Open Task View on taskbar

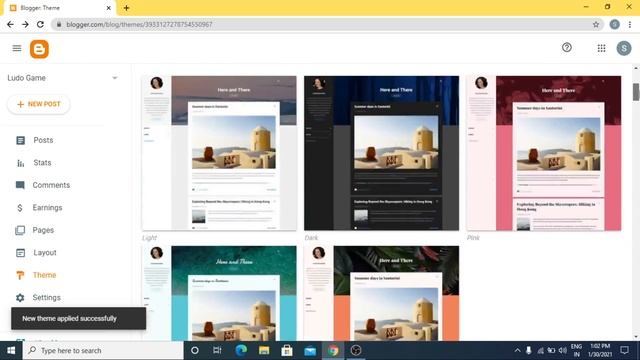click(x=217, y=351)
